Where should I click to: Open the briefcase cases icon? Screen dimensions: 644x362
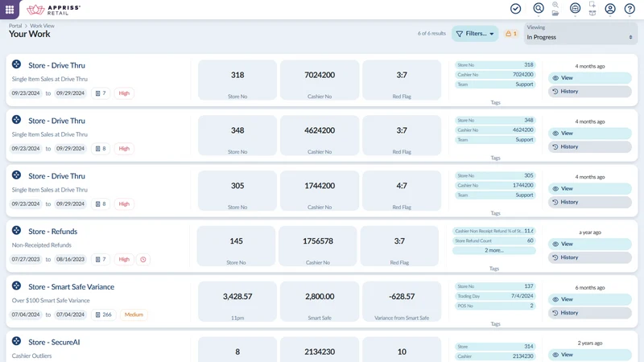pos(575,8)
